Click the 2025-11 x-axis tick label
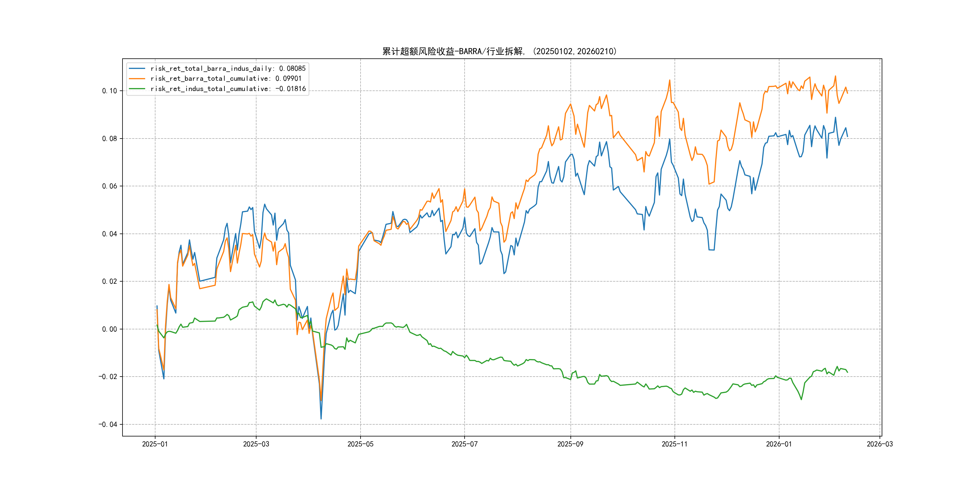980x490 pixels. (675, 444)
